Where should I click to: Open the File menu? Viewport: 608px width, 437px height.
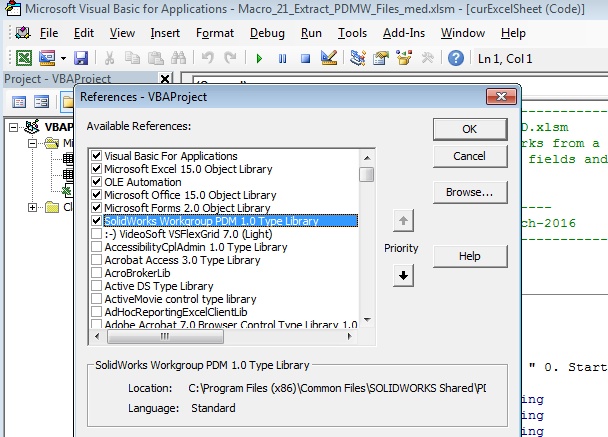(x=49, y=33)
